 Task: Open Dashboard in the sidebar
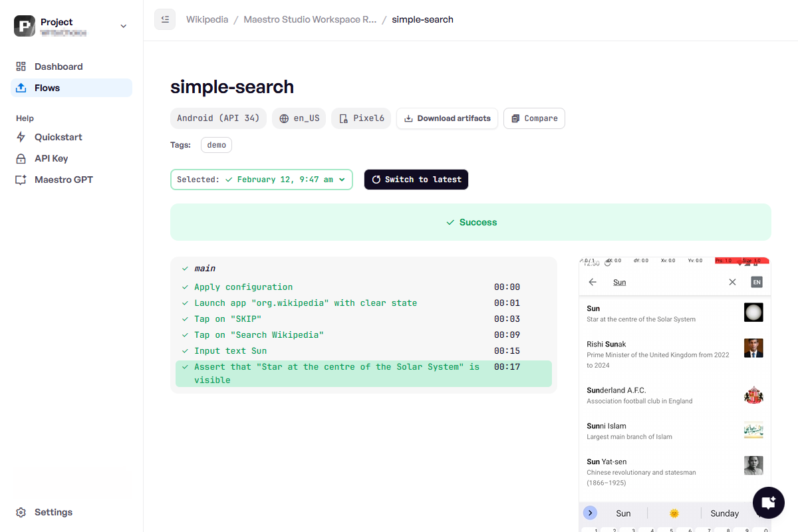click(x=59, y=66)
